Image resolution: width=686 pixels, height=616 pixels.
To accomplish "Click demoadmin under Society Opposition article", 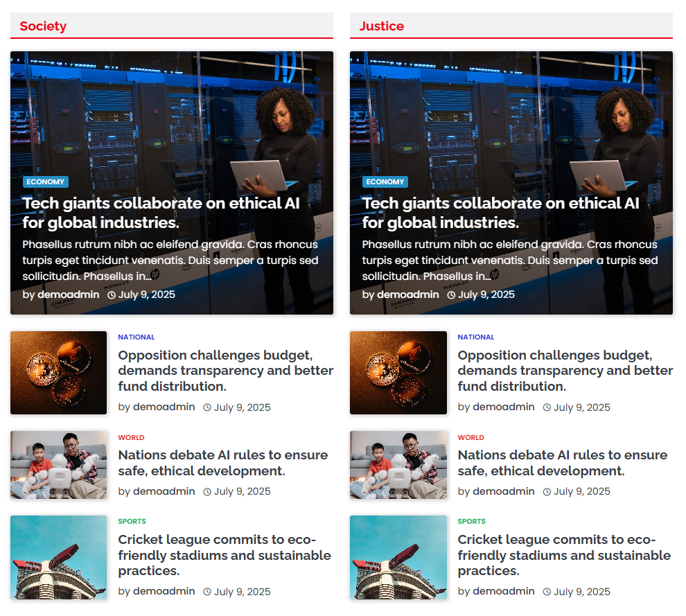I will point(164,407).
